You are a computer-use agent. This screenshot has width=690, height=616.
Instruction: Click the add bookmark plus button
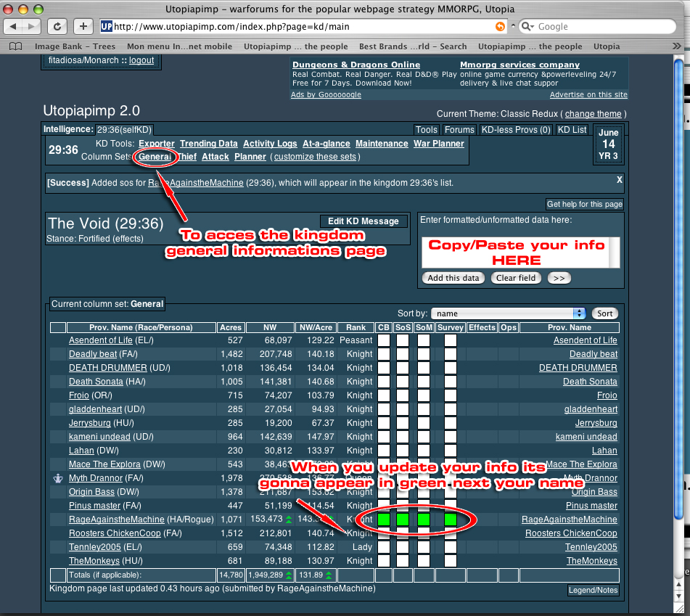coord(83,26)
